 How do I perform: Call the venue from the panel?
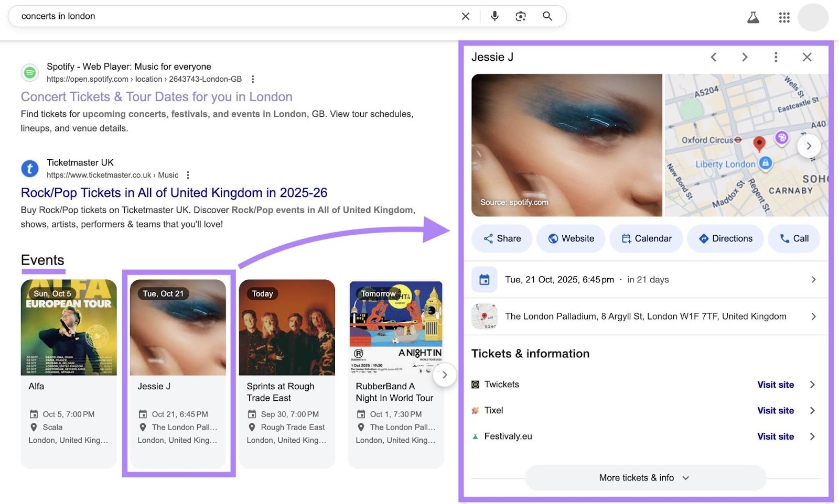794,238
